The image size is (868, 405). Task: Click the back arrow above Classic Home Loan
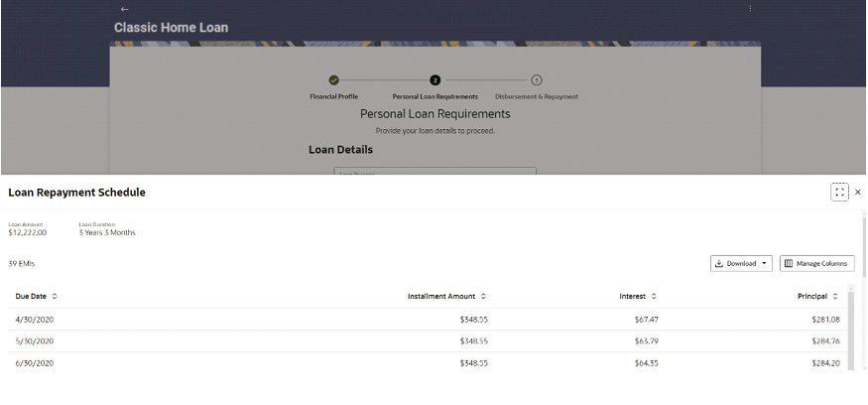(x=125, y=9)
